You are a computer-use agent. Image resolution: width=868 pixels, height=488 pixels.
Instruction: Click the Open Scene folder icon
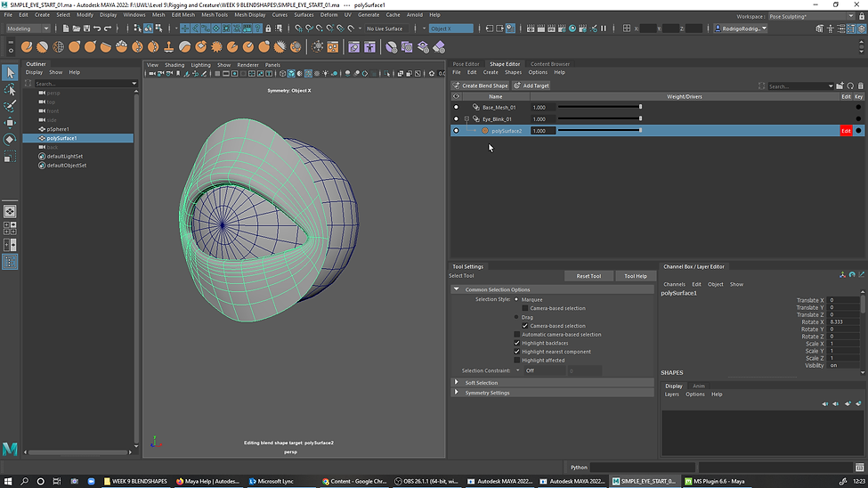pos(77,28)
